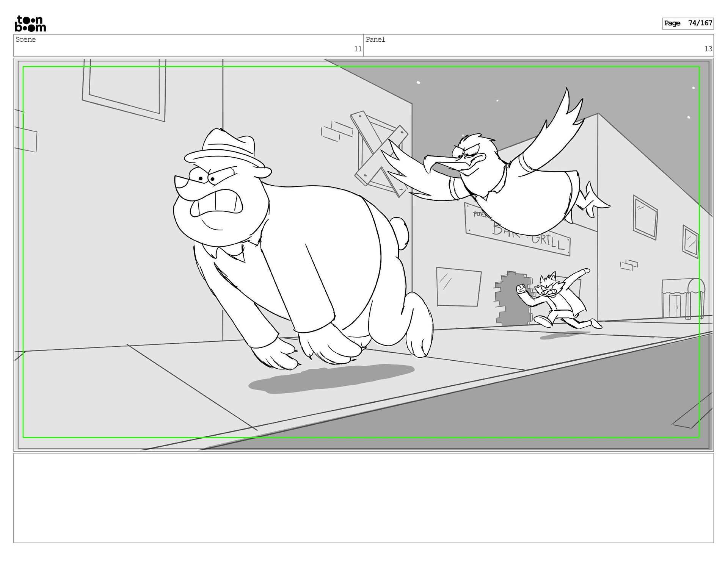728x563 pixels.
Task: Click the Page 74/167 indicator box
Action: [687, 23]
